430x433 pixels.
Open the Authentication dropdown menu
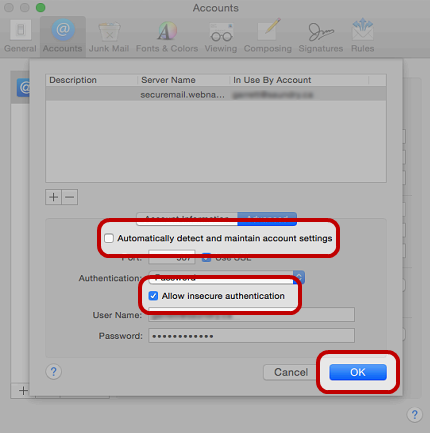227,277
